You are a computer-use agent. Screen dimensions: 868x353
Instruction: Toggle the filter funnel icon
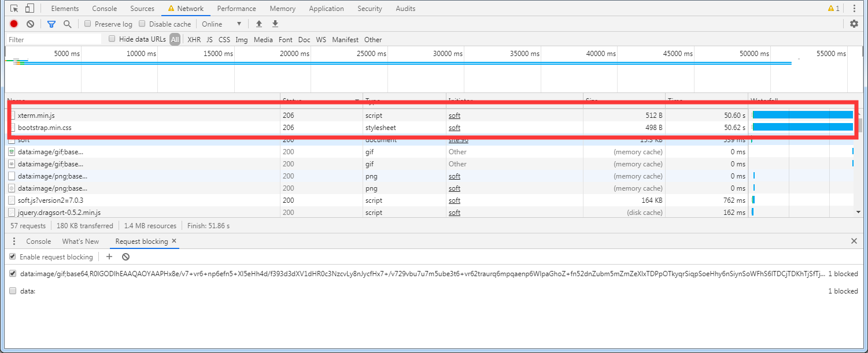pyautogui.click(x=51, y=24)
